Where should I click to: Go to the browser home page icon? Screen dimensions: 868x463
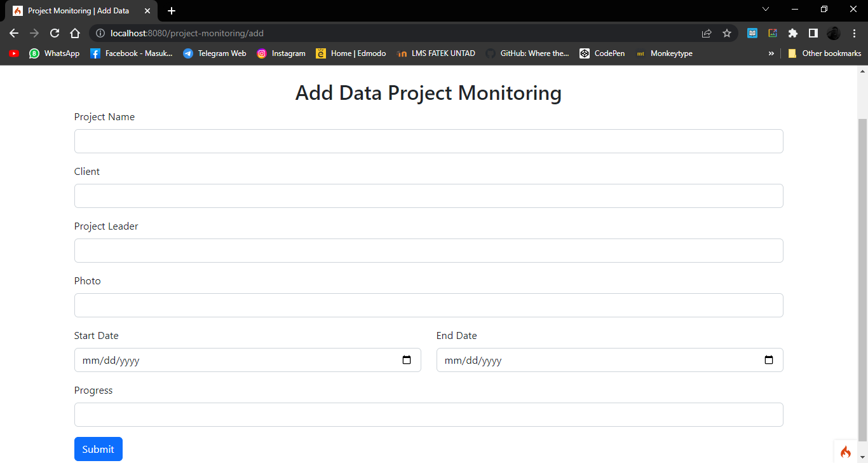[x=75, y=33]
